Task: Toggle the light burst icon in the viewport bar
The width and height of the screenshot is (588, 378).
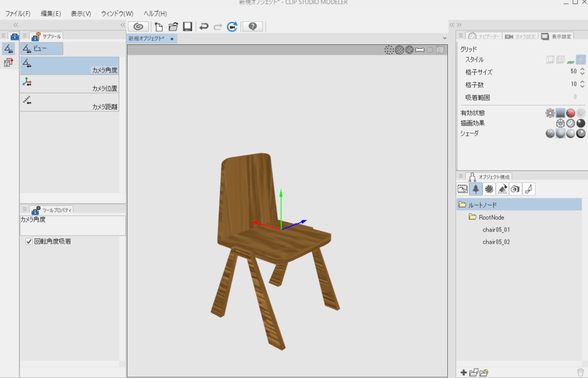Action: click(409, 50)
